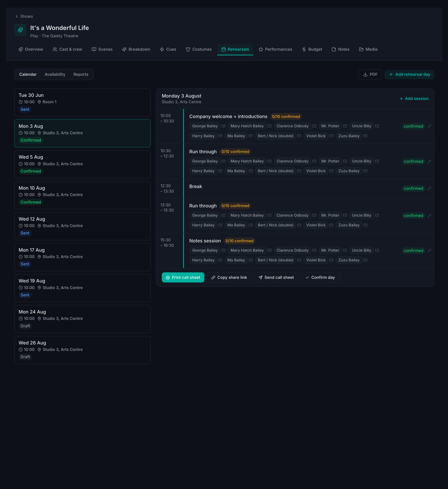448x489 pixels.
Task: Email Violet Bick in Notes session
Action: (x=331, y=260)
